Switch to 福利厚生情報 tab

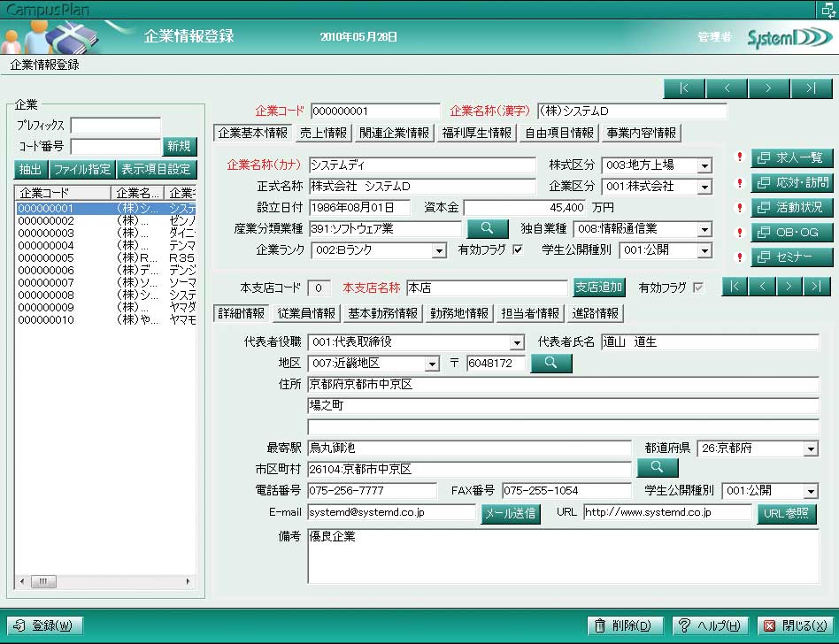click(x=477, y=134)
